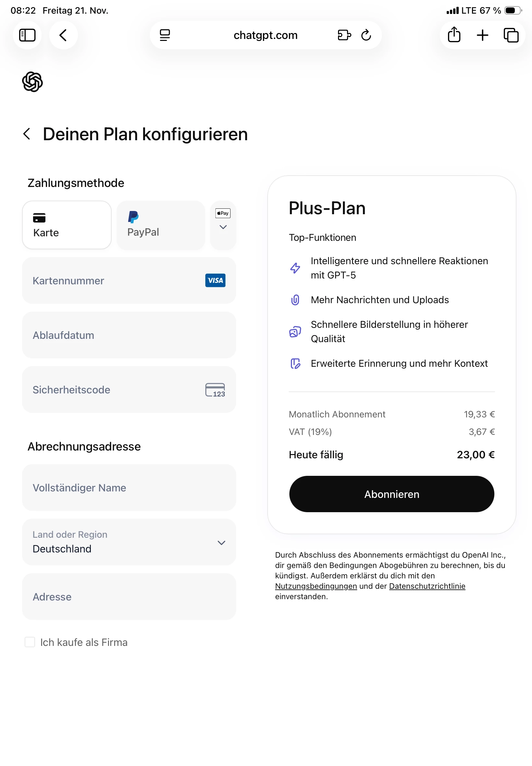
Task: Open the Datenschutzrichtlinie link
Action: 427,586
